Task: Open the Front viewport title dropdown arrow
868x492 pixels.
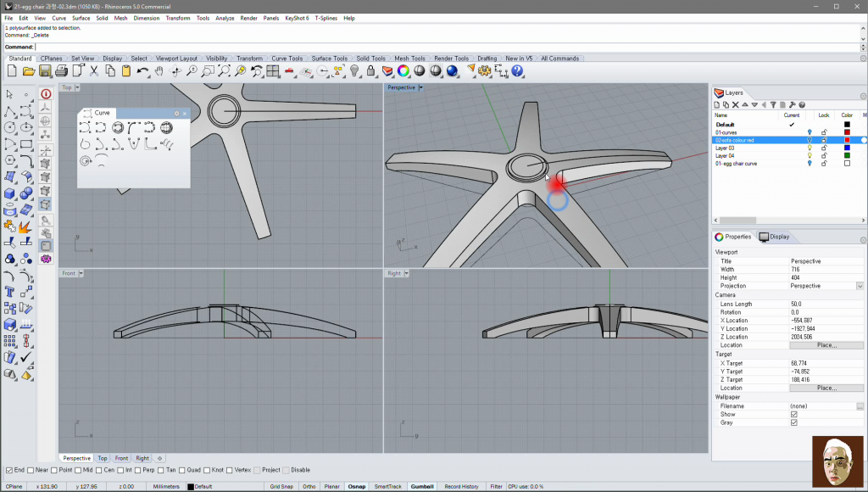Action: 81,273
